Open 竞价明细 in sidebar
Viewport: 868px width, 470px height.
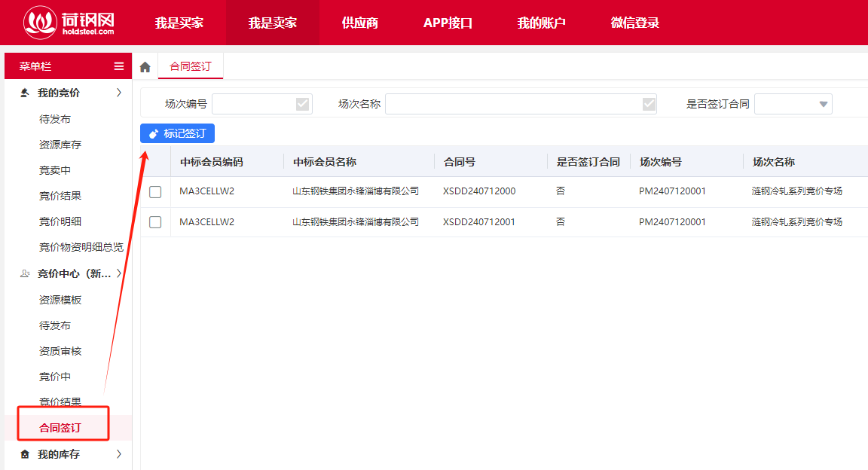pos(60,221)
